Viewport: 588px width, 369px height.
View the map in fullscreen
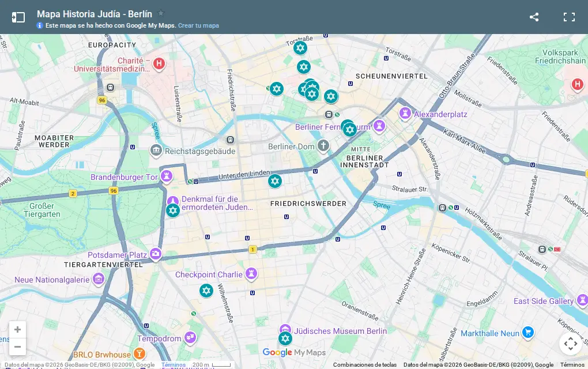coord(569,17)
